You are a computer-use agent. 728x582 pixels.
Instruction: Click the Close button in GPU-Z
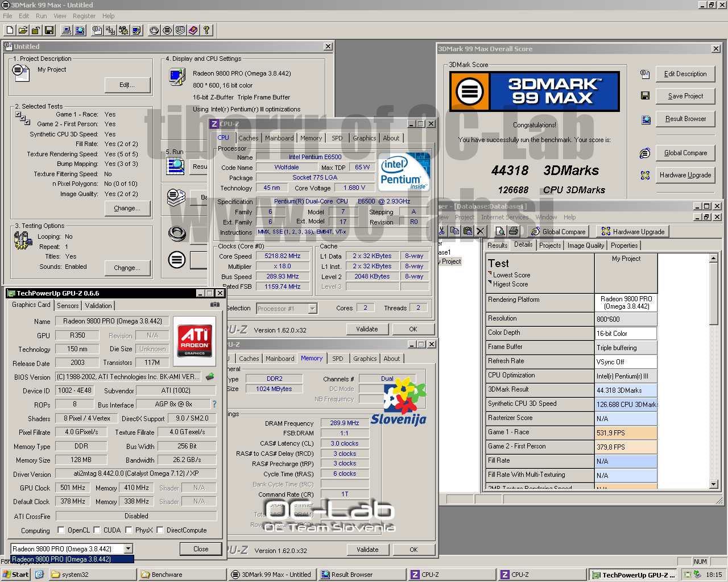(x=201, y=549)
